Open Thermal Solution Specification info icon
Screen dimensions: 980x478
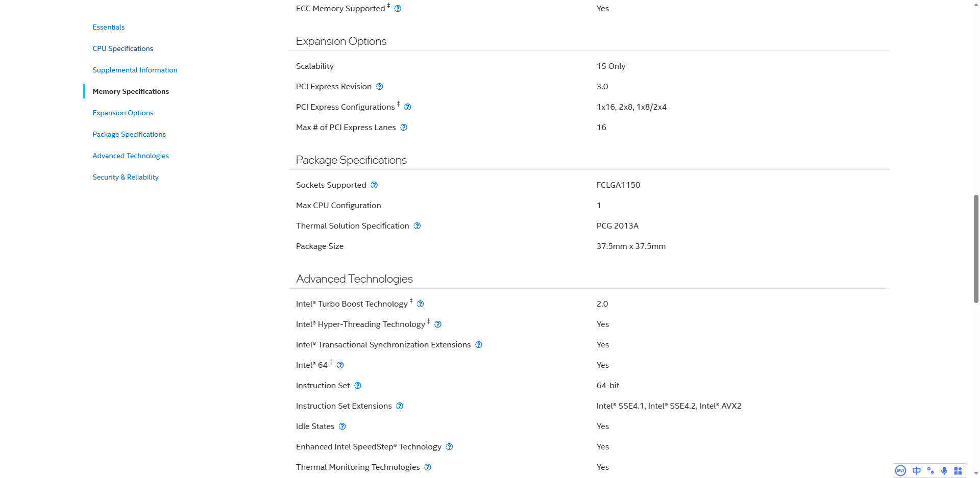point(417,226)
